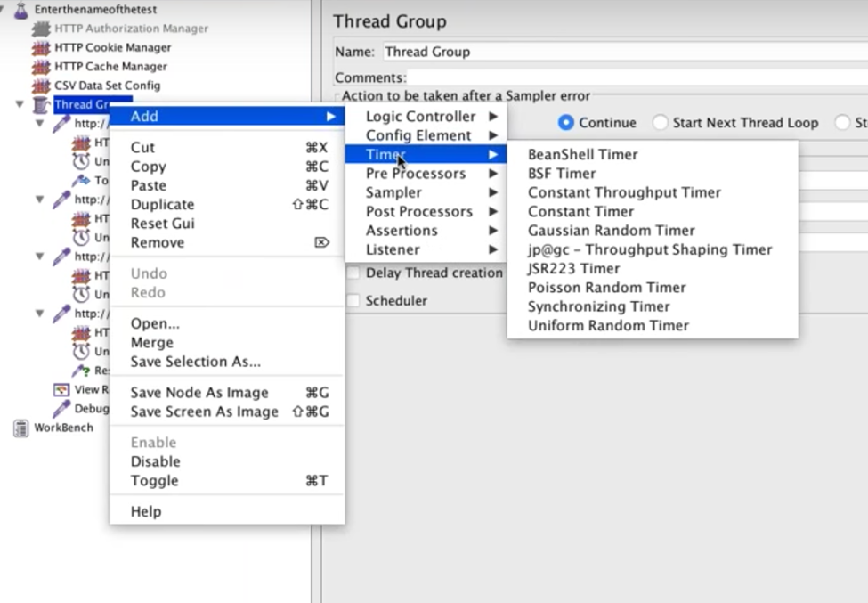Click the HTTP Cache Manager icon

click(41, 67)
